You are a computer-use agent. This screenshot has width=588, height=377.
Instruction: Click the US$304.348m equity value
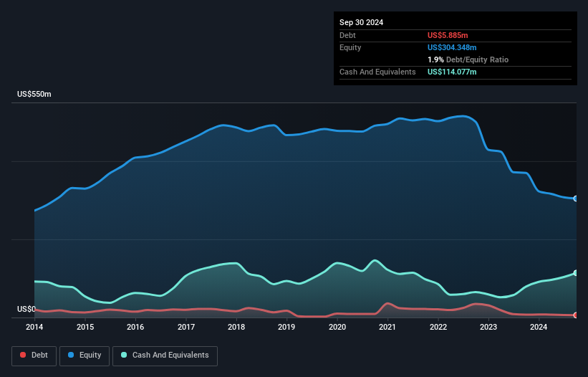(452, 47)
